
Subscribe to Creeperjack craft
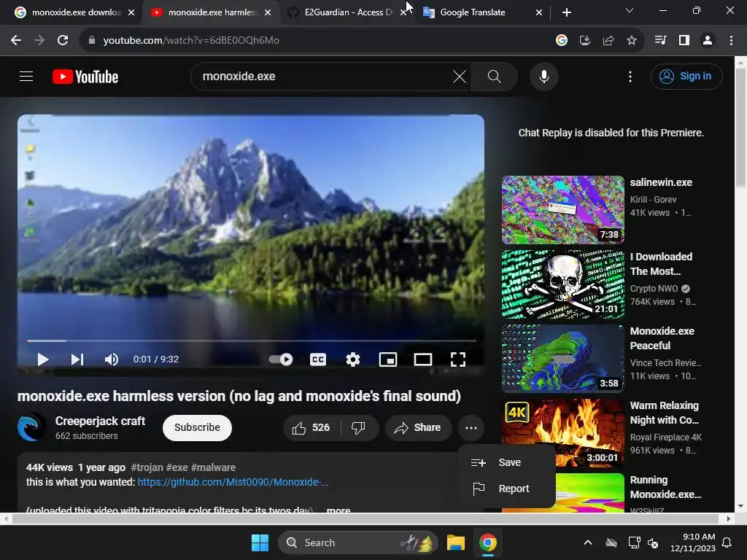tap(197, 427)
